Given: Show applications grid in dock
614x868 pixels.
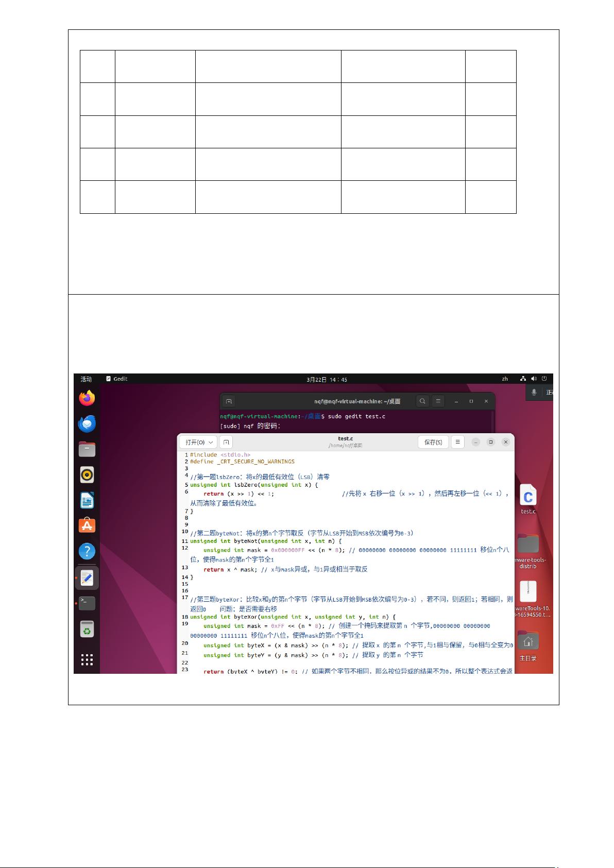Looking at the screenshot, I should click(87, 660).
